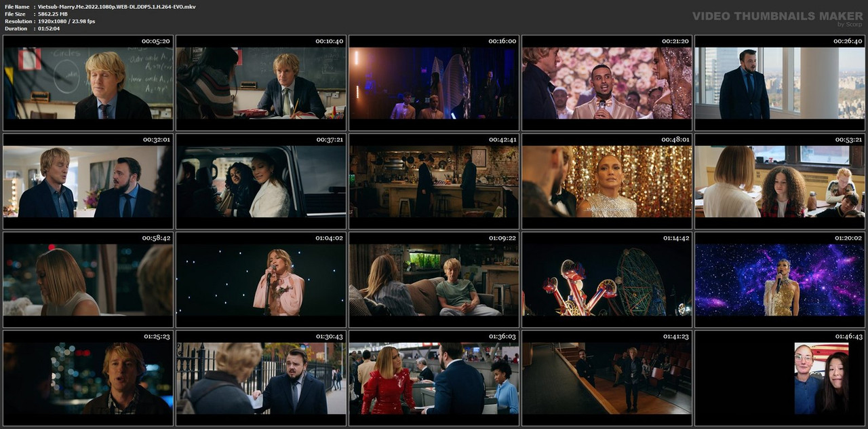Pick the red-outfit frame at 01:36:03

[x=434, y=378]
